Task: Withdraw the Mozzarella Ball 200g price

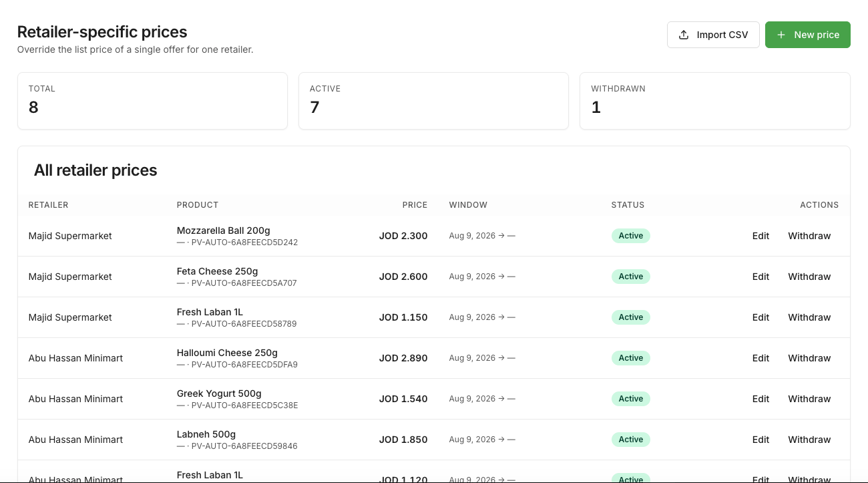Action: point(809,236)
